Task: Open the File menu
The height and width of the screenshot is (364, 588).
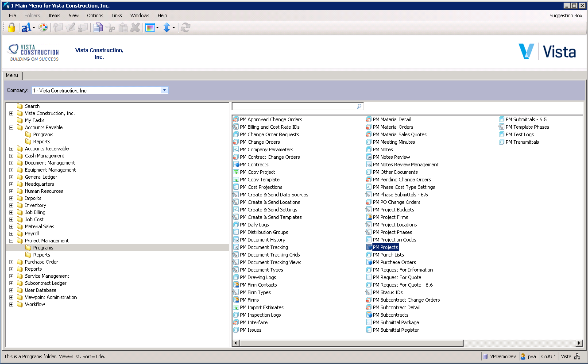Action: pos(12,15)
